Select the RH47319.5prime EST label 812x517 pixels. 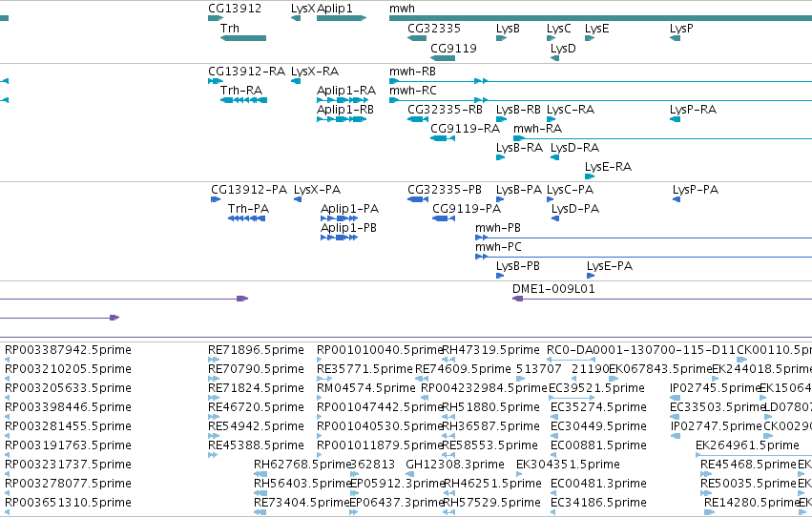tap(491, 350)
